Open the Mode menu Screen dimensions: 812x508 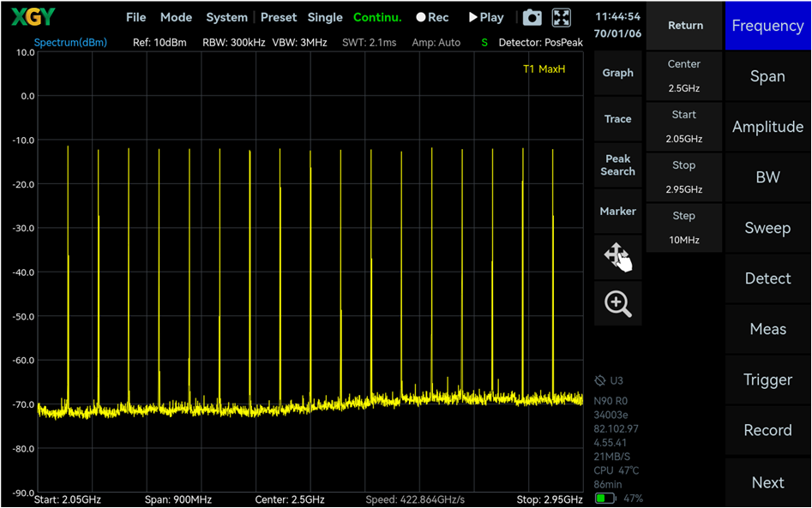(x=176, y=18)
